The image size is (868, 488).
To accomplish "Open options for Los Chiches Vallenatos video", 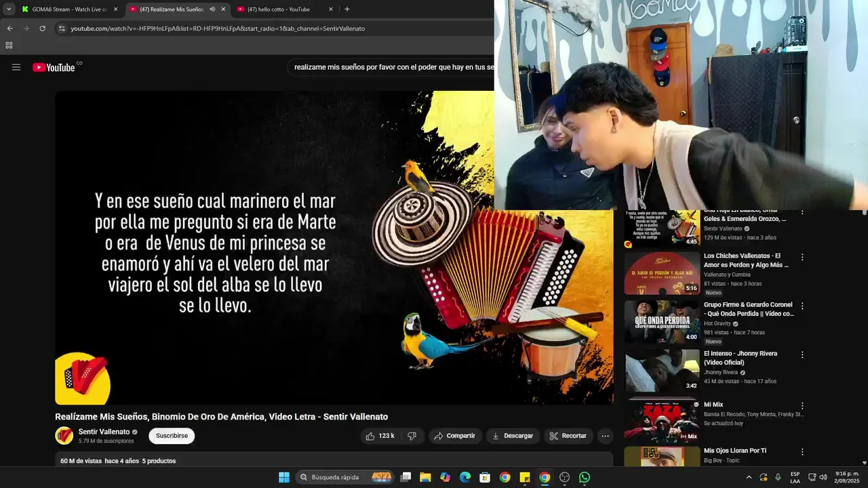I will [802, 258].
